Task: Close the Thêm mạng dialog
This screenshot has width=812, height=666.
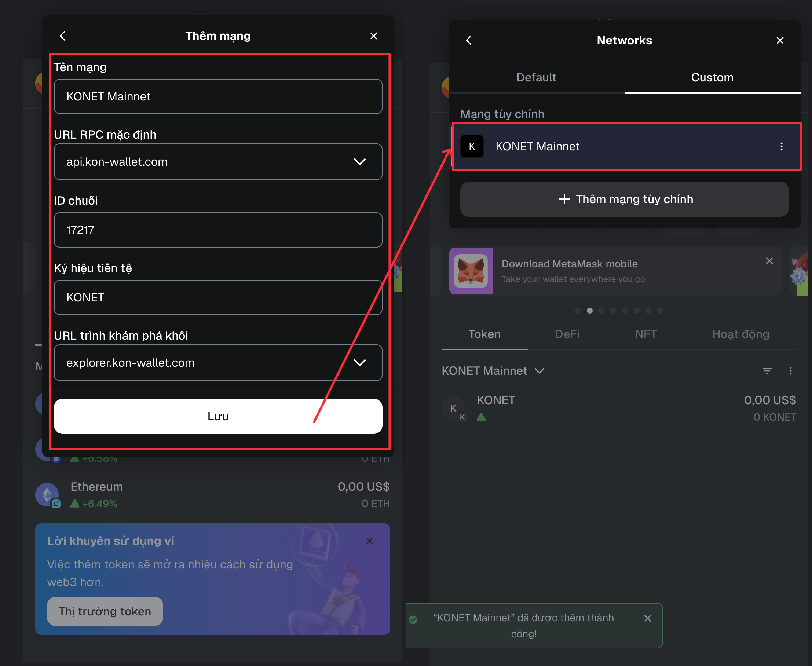Action: click(x=374, y=36)
